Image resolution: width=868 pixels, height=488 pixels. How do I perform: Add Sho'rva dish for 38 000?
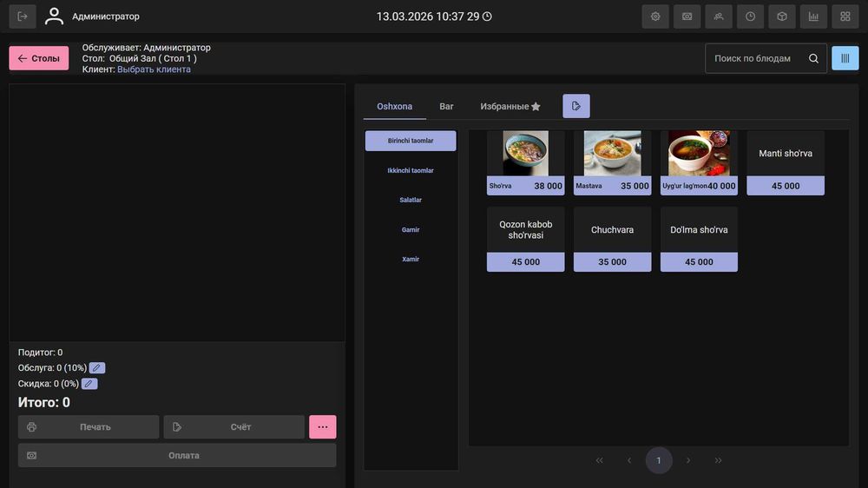coord(526,163)
